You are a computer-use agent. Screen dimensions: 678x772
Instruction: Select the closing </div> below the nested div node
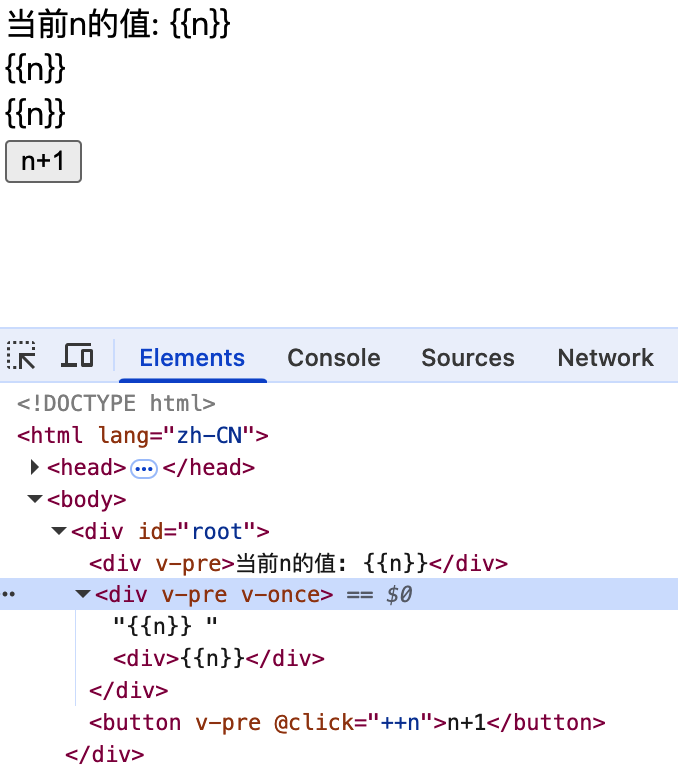[129, 691]
